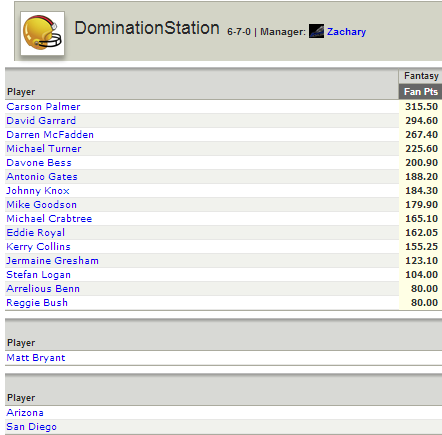The height and width of the screenshot is (435, 442).
Task: Open Michael Crabtree's player page
Action: click(x=49, y=219)
